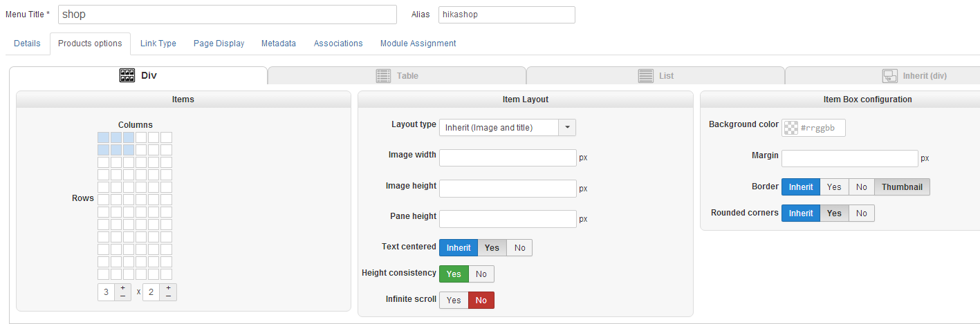Screen dimensions: 980x324
Task: Set Border to Thumbnail
Action: [x=902, y=187]
